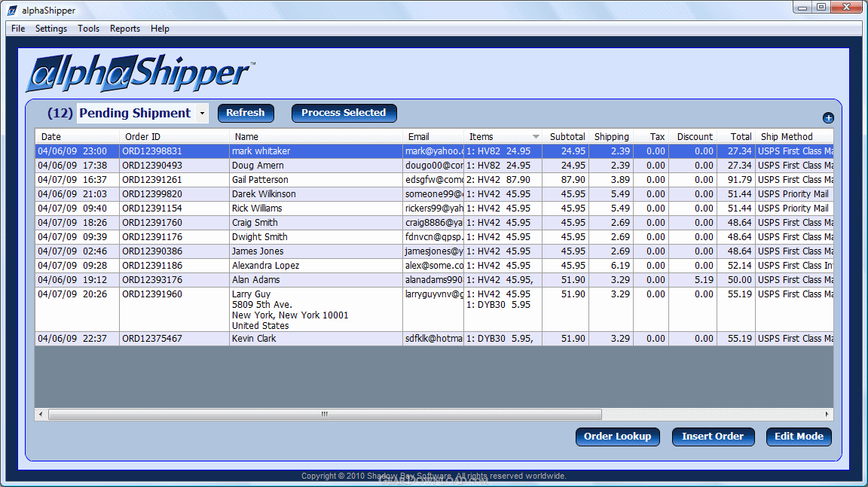Click the 04/07/09 18:26 date cell

click(x=77, y=223)
